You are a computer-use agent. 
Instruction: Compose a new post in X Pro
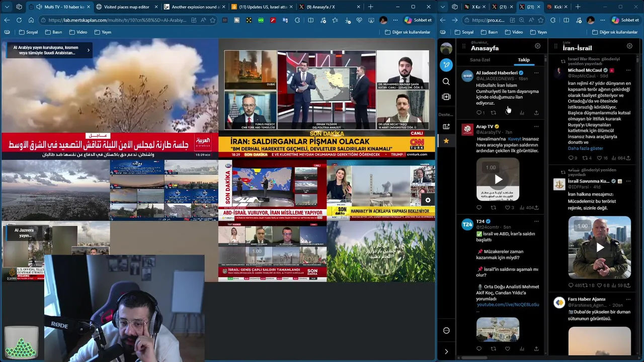[x=446, y=64]
